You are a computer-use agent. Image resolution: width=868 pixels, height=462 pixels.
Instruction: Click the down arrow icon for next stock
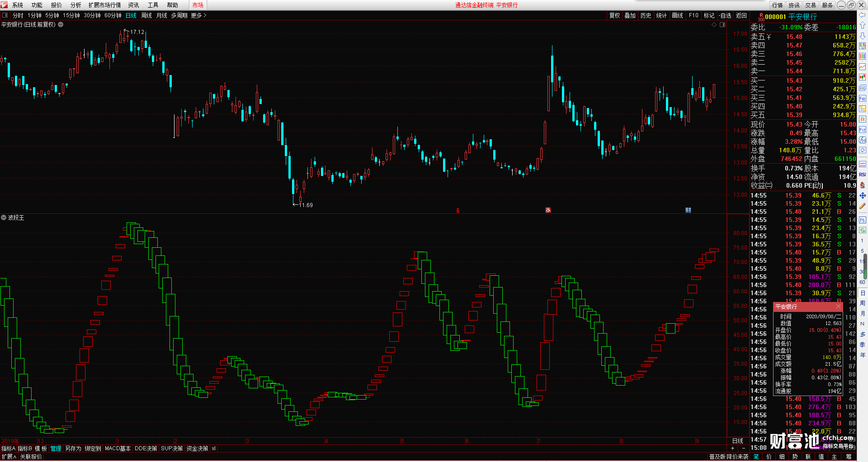(x=862, y=36)
